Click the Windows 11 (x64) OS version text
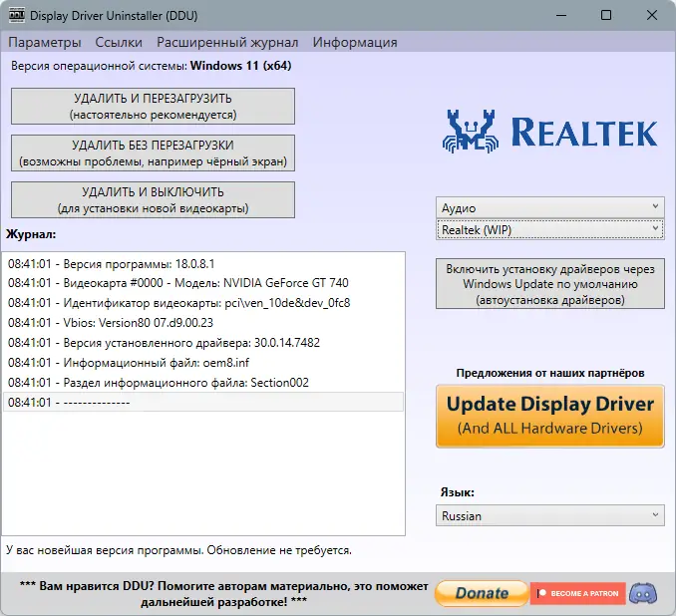The width and height of the screenshot is (676, 616). tap(241, 66)
